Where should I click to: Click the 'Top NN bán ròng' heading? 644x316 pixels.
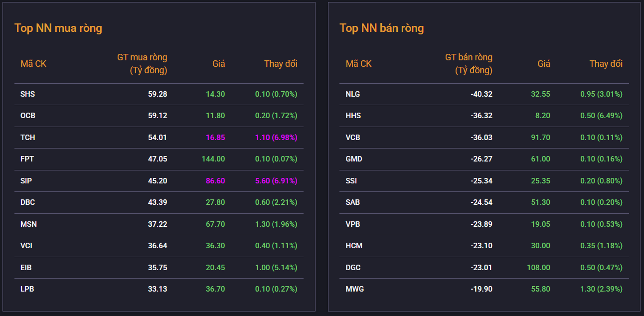(382, 28)
